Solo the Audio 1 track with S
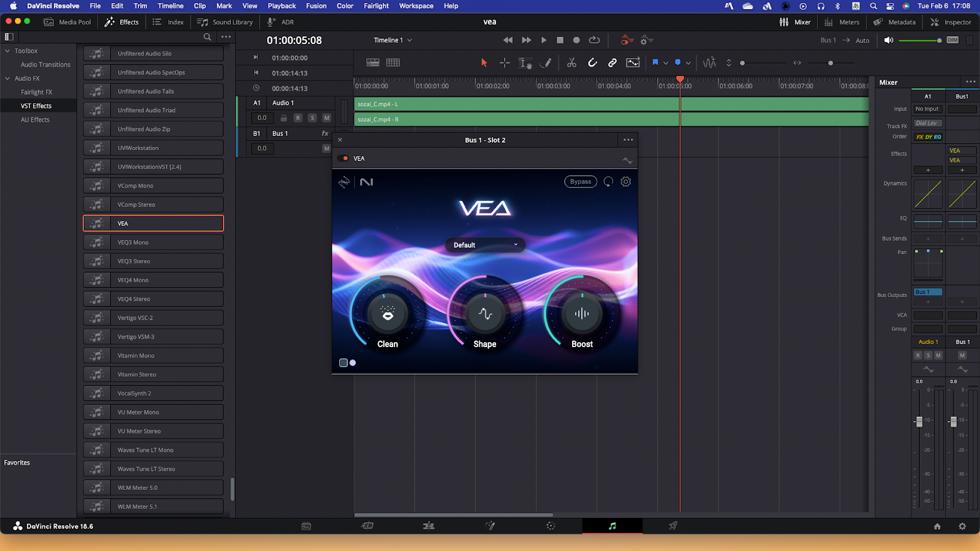The image size is (980, 551). click(312, 118)
